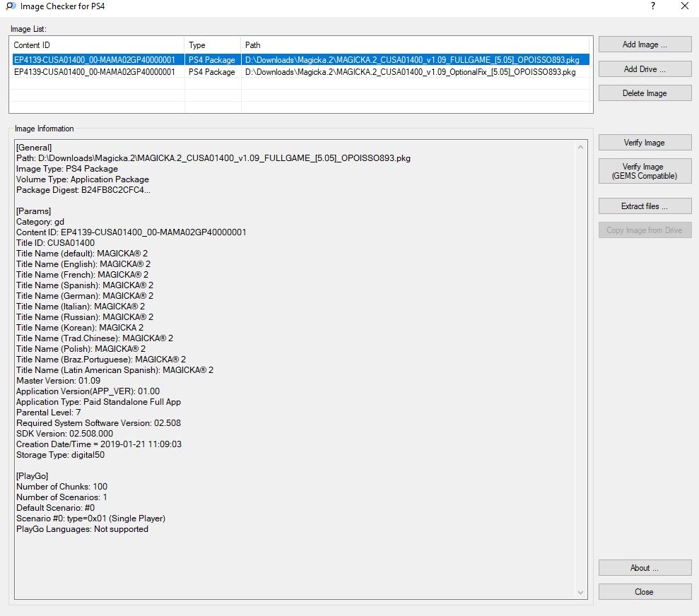
Task: Click the '[General]' section heading
Action: click(34, 148)
